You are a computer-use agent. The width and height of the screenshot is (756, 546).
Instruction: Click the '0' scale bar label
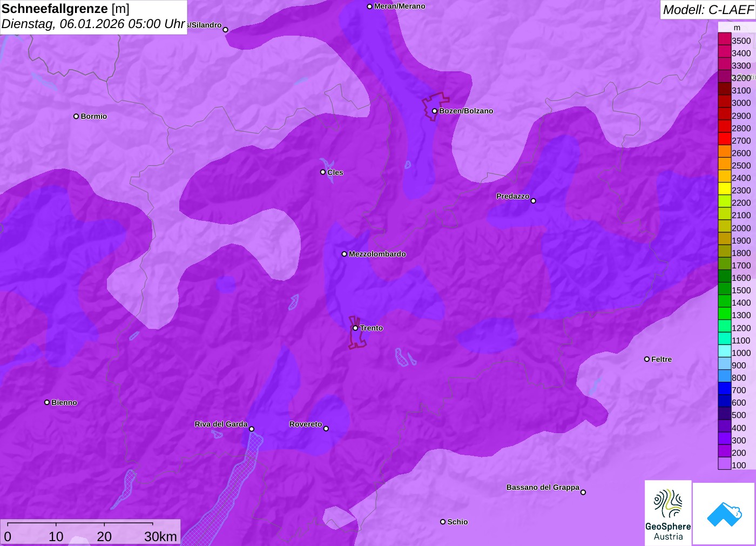(x=8, y=536)
